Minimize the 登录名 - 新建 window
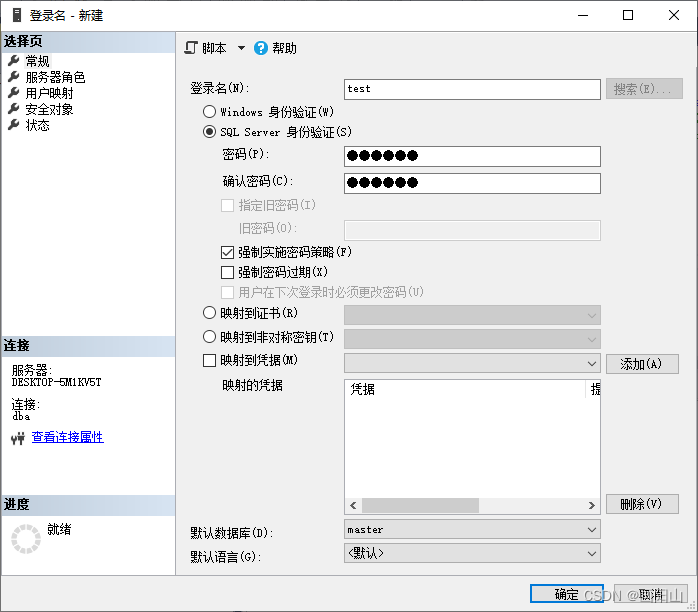This screenshot has width=698, height=612. [583, 15]
